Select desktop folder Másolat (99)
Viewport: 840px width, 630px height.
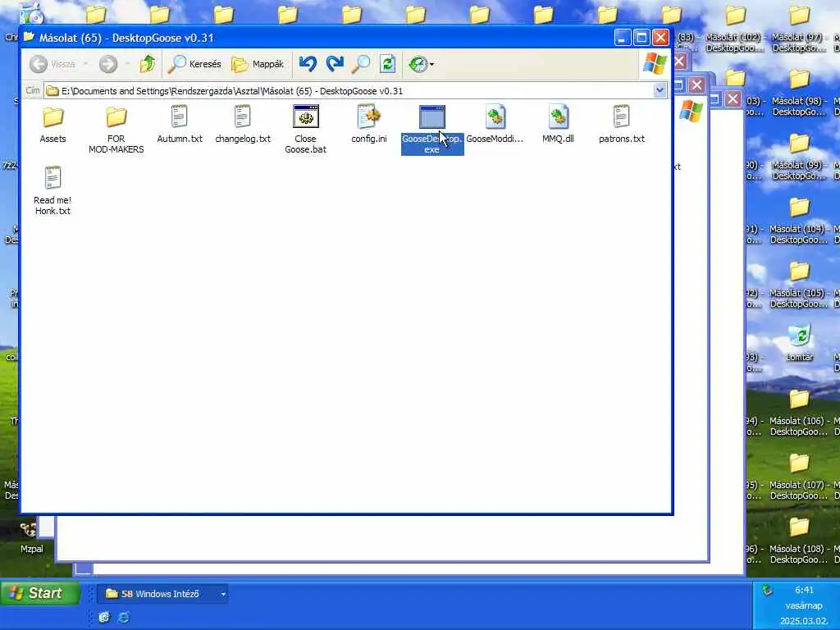tap(799, 157)
